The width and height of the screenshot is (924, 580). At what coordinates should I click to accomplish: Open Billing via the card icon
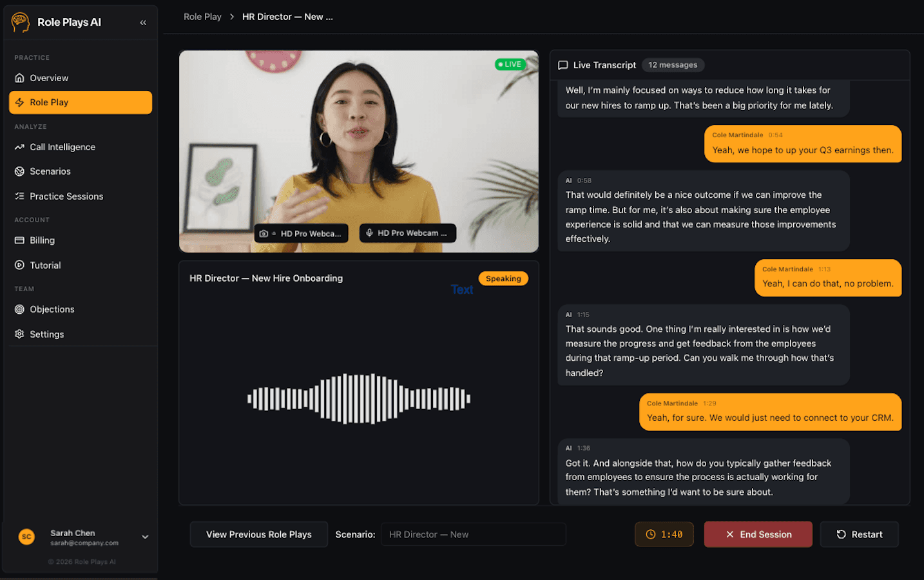click(x=18, y=240)
